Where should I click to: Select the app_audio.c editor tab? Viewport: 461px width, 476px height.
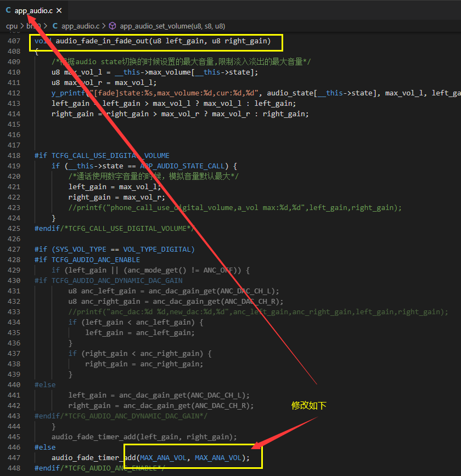point(33,10)
